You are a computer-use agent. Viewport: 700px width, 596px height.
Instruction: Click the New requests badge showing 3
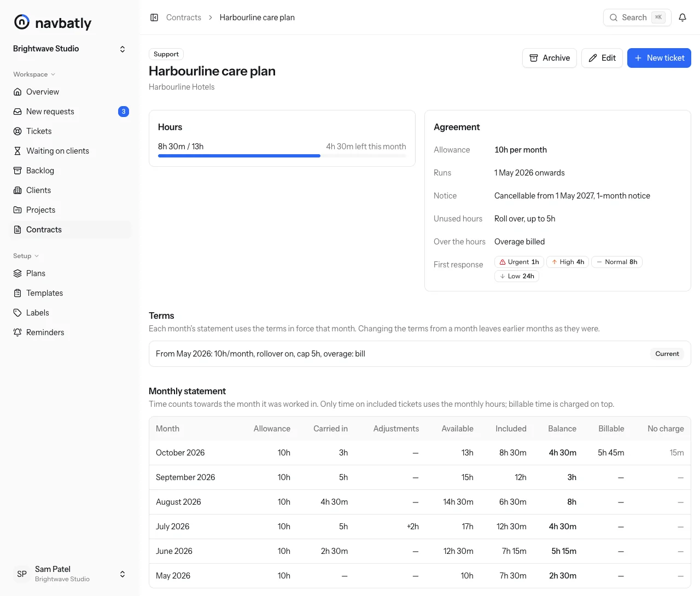(x=124, y=112)
